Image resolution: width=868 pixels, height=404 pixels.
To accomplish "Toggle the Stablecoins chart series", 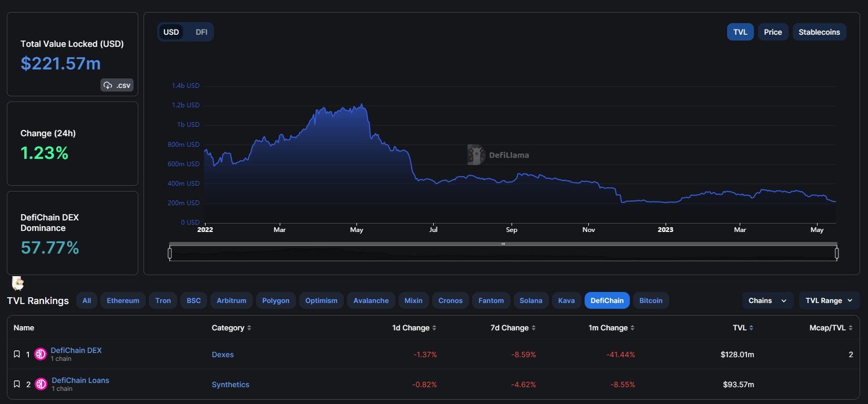I will tap(819, 32).
